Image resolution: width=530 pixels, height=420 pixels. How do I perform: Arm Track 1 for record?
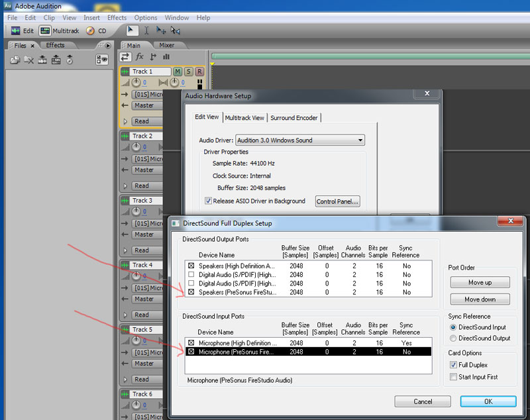(x=199, y=72)
